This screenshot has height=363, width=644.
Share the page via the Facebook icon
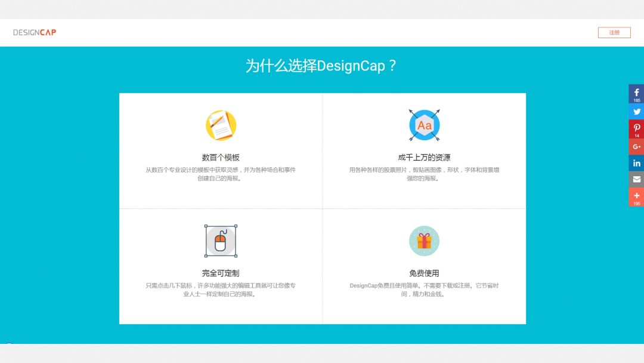[636, 94]
